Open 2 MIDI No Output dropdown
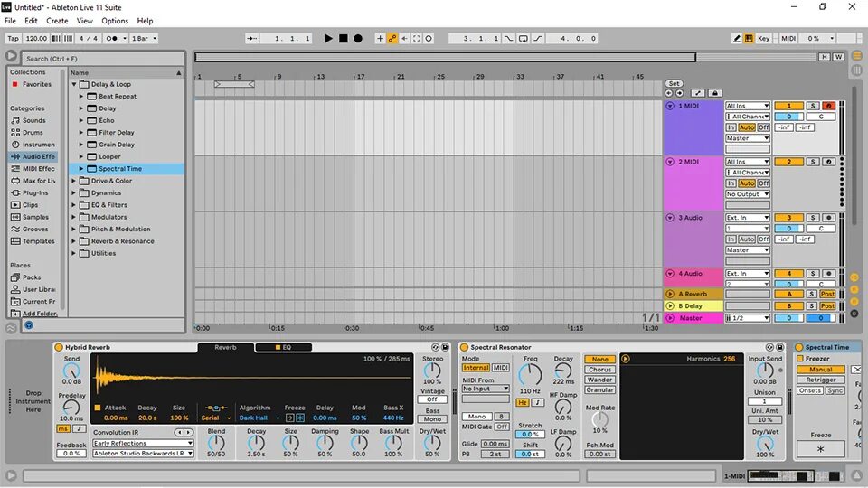The width and height of the screenshot is (868, 488). click(x=748, y=194)
